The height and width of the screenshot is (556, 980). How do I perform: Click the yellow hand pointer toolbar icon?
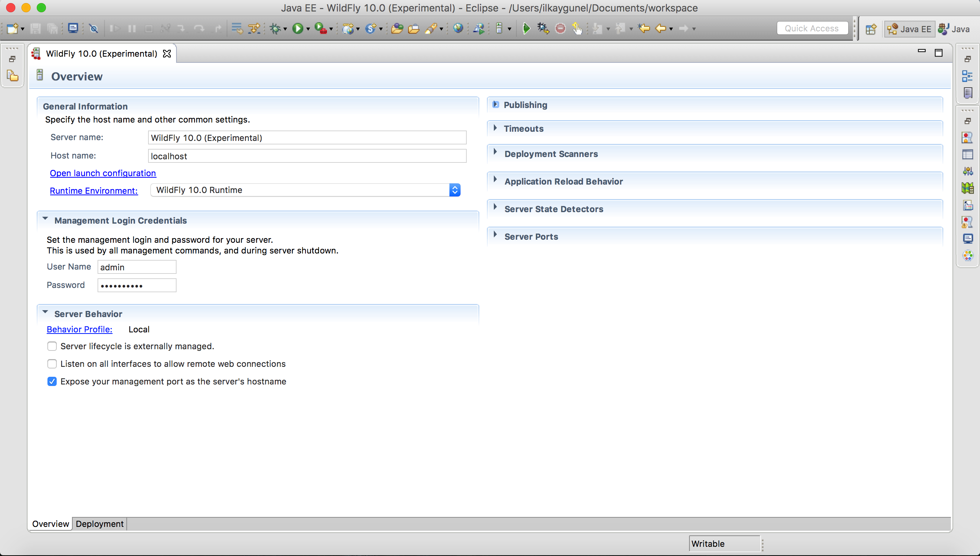pyautogui.click(x=577, y=29)
